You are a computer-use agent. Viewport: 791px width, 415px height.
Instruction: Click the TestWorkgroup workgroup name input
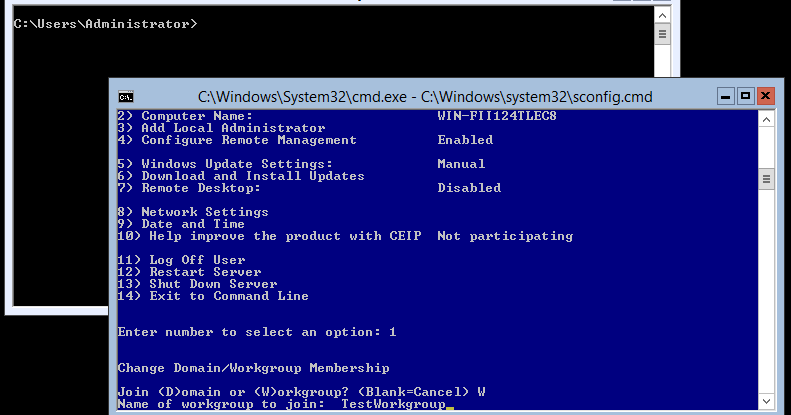pos(392,404)
